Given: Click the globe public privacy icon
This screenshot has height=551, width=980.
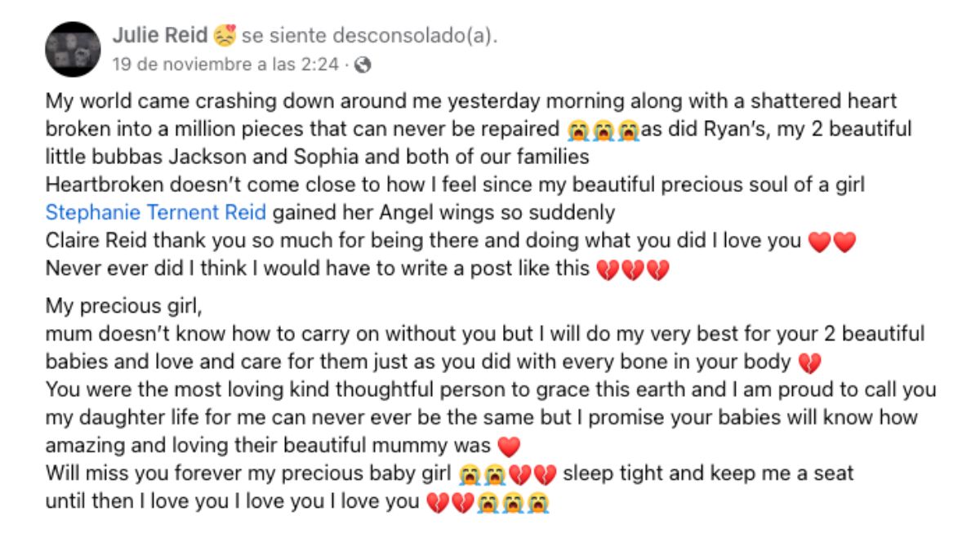Looking at the screenshot, I should pyautogui.click(x=364, y=64).
